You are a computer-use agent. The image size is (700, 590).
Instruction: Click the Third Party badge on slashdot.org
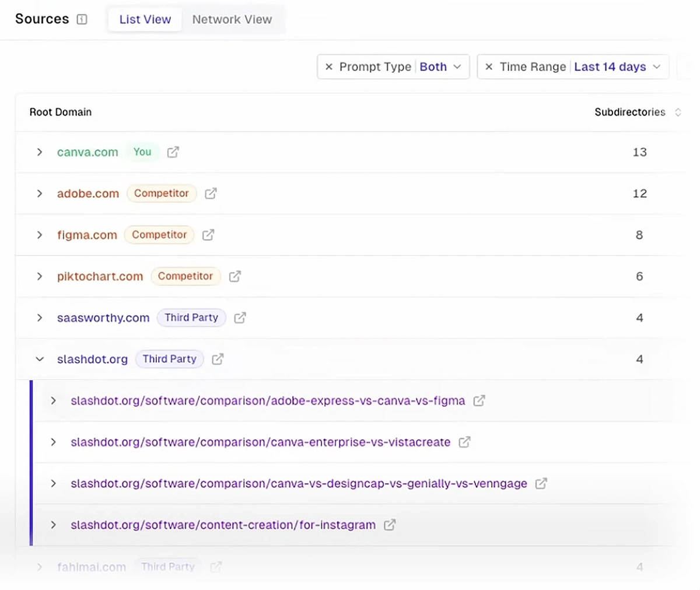[170, 359]
